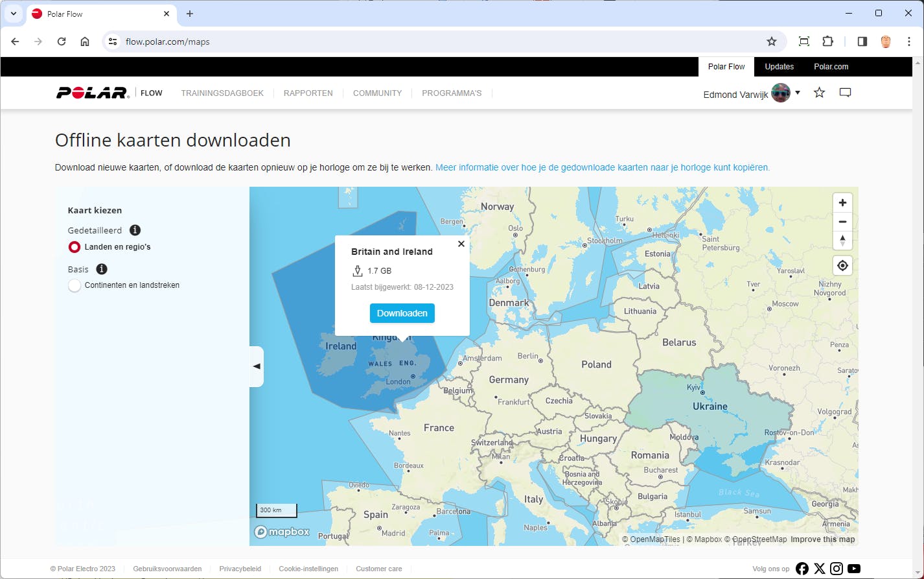
Task: Open Privacybeleid footer link
Action: (x=240, y=569)
